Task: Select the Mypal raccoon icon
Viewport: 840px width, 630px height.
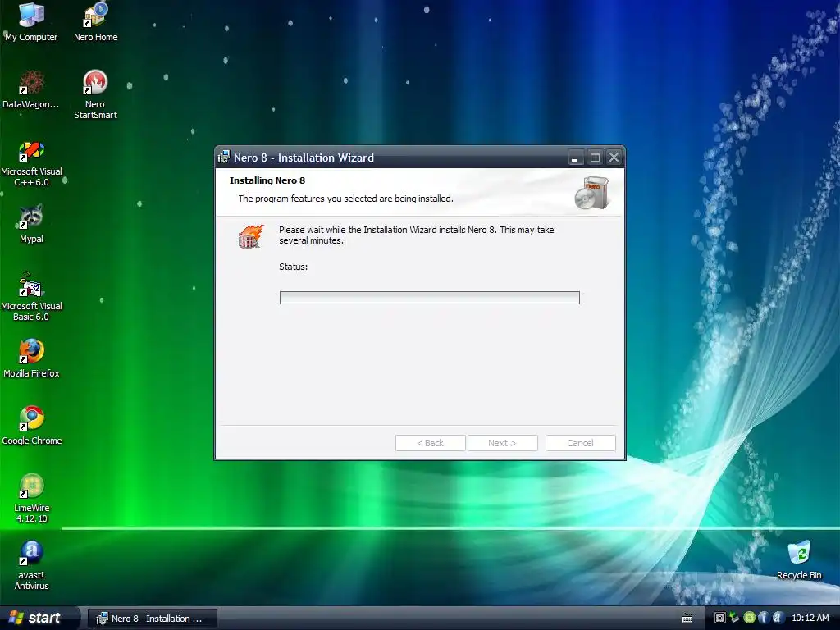Action: point(31,224)
